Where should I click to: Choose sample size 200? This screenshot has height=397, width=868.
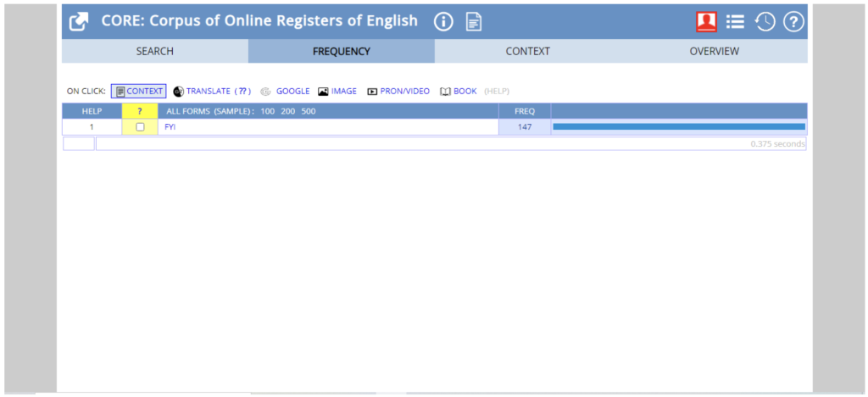(x=288, y=111)
